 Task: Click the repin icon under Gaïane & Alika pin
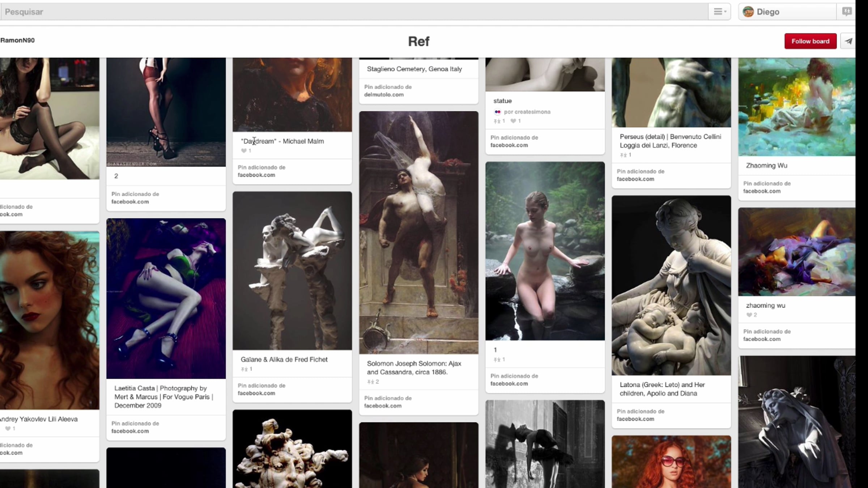click(244, 369)
